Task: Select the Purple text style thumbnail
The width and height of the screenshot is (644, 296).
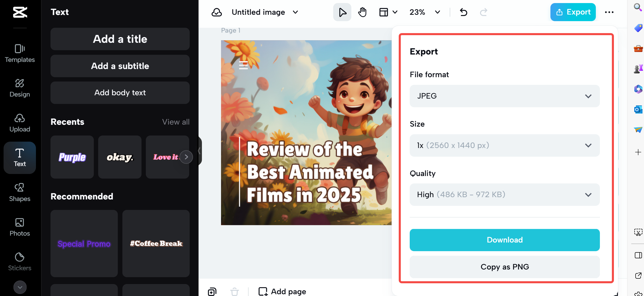Action: click(x=72, y=157)
